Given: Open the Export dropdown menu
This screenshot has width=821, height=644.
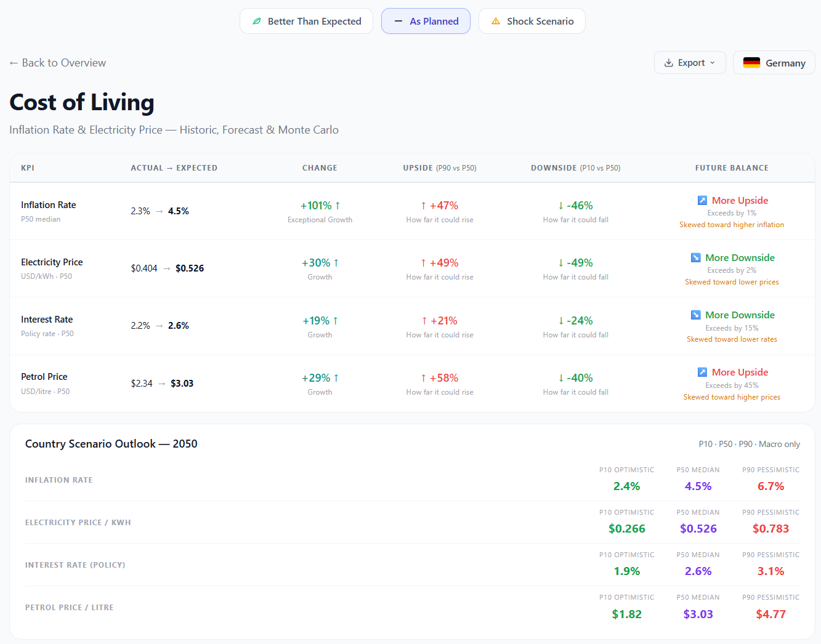Looking at the screenshot, I should 690,62.
